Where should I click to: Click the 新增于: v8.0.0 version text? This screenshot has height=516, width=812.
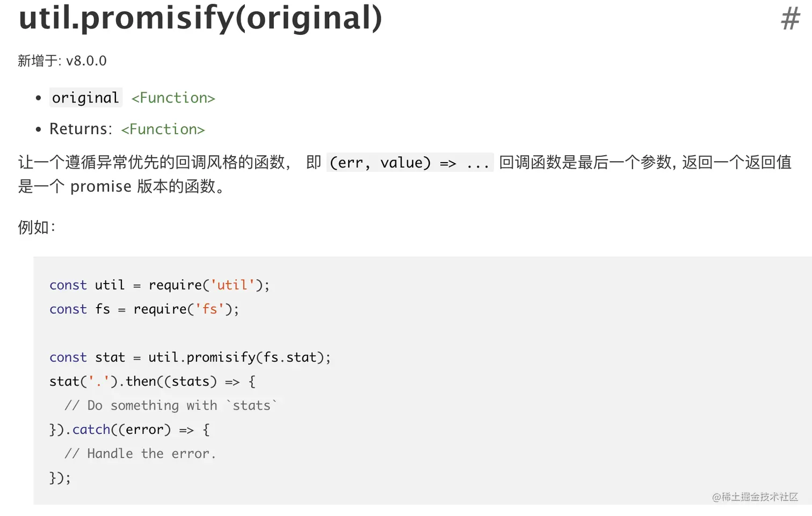click(62, 61)
